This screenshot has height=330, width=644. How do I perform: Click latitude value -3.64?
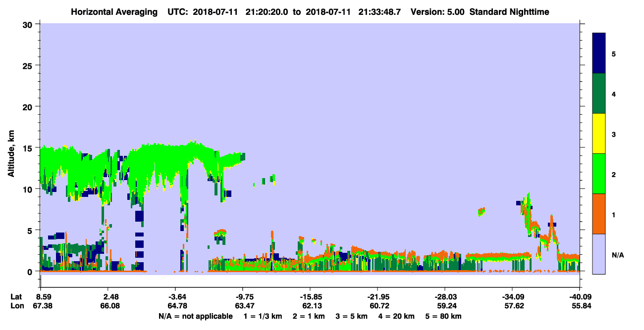tap(177, 297)
